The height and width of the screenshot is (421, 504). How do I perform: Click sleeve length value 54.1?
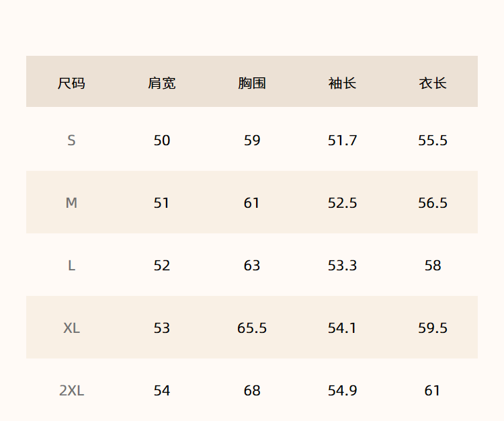(x=342, y=328)
